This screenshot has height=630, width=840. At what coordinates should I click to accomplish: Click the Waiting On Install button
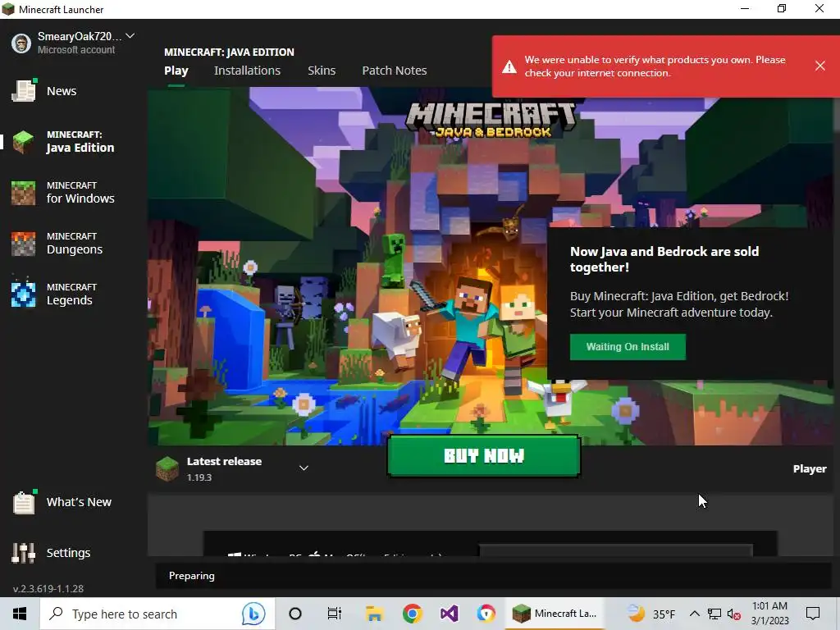628,347
